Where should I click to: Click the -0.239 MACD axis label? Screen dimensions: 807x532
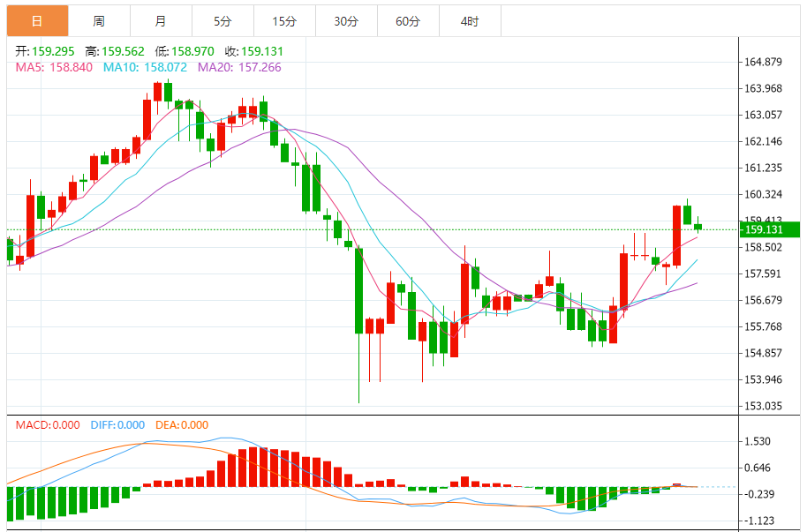coord(759,494)
